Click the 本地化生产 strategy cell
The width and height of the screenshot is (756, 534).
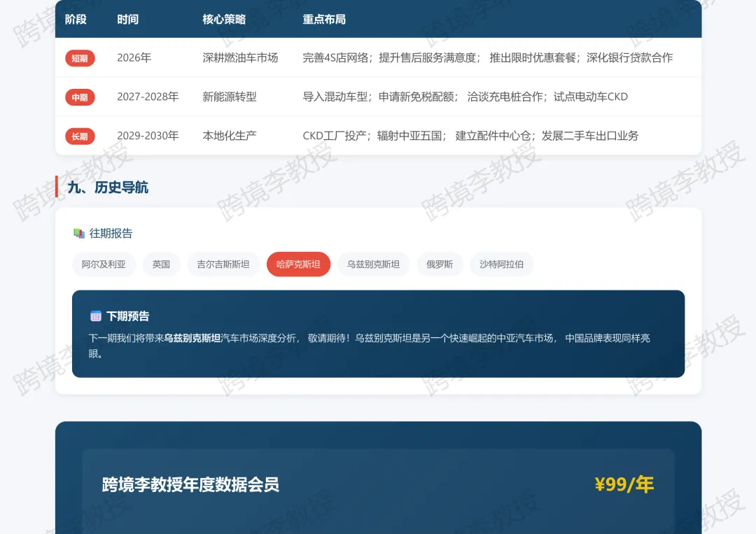[x=230, y=136]
